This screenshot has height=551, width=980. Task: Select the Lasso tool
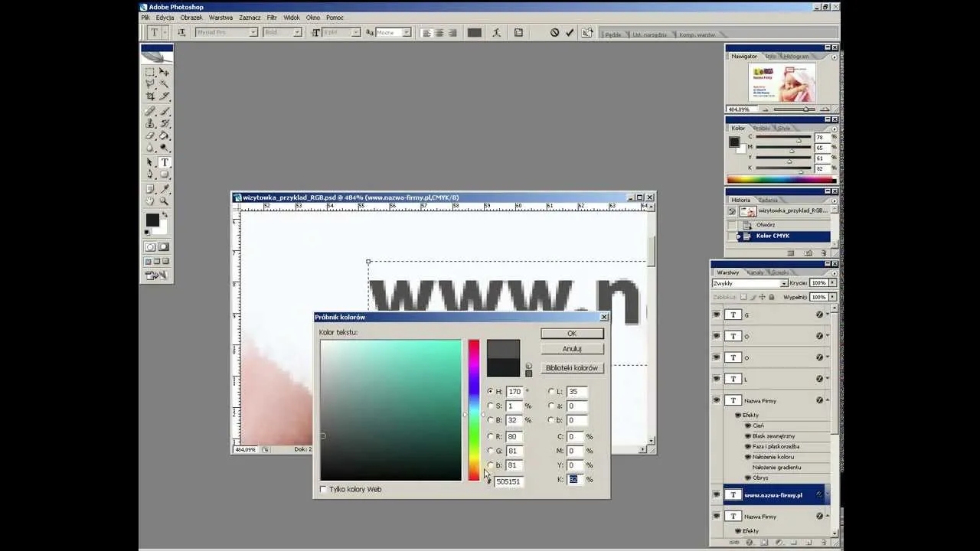pyautogui.click(x=150, y=83)
